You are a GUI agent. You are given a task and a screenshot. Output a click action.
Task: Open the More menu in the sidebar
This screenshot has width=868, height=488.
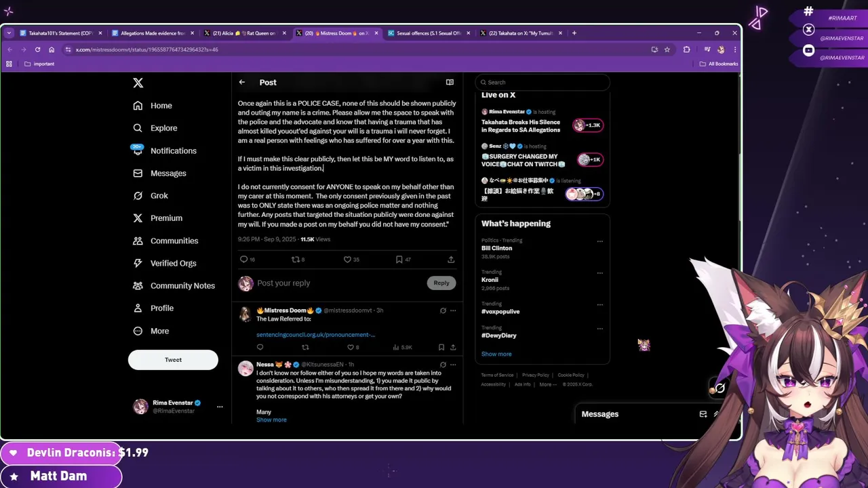[x=151, y=331]
